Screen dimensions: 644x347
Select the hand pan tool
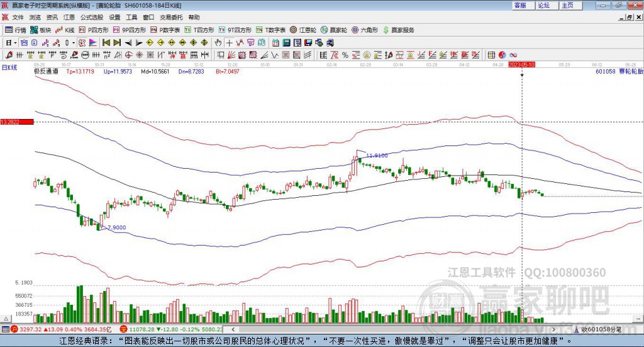pos(218,43)
